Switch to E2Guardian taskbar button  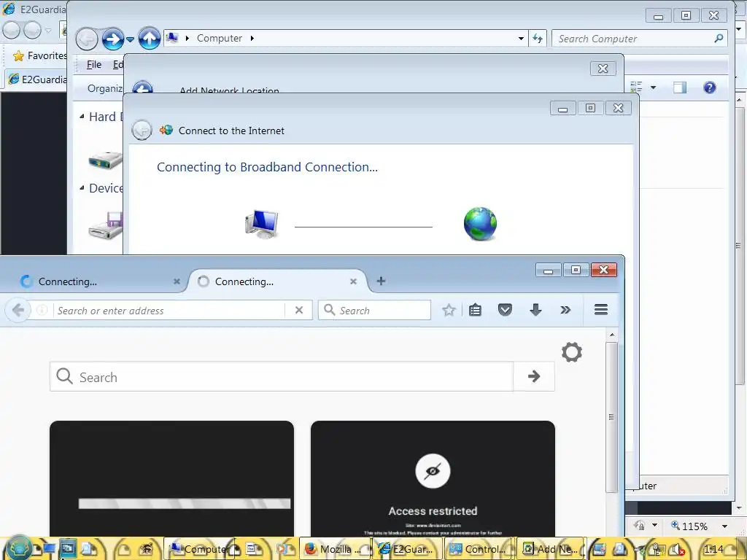(407, 549)
